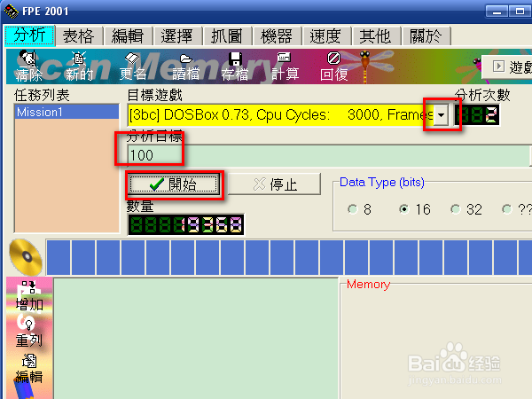
Task: Click the 存檔 (save file) floppy icon
Action: point(235,66)
